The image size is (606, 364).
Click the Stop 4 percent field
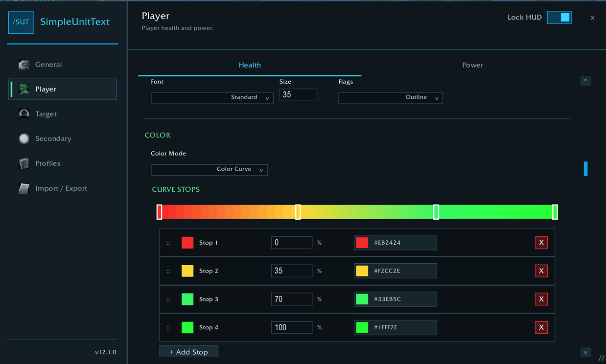pos(292,327)
